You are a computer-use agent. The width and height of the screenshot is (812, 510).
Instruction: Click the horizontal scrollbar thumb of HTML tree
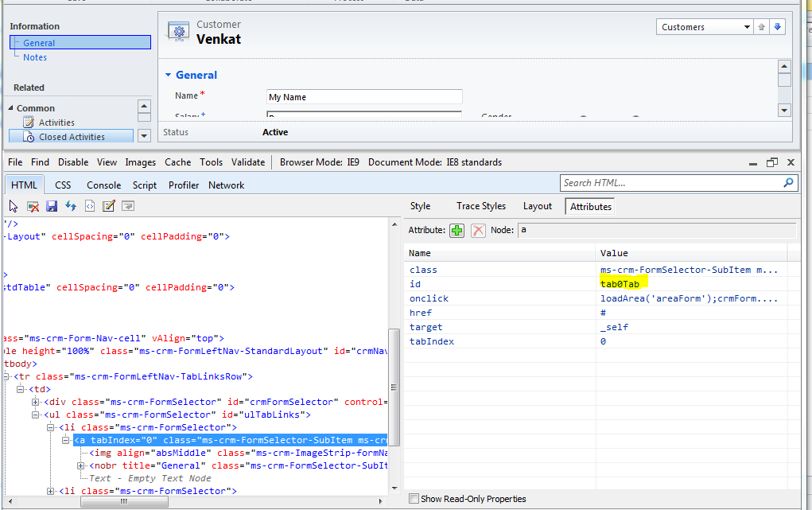click(x=124, y=501)
